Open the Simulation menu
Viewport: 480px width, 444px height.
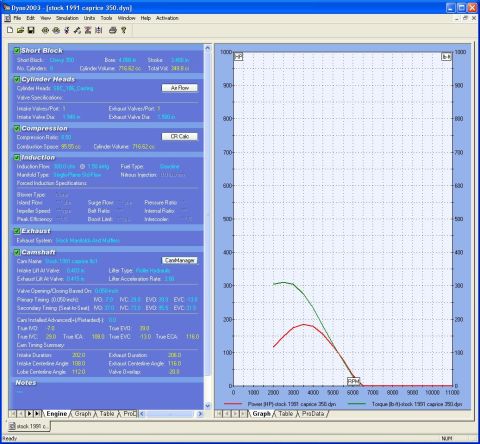tap(67, 18)
